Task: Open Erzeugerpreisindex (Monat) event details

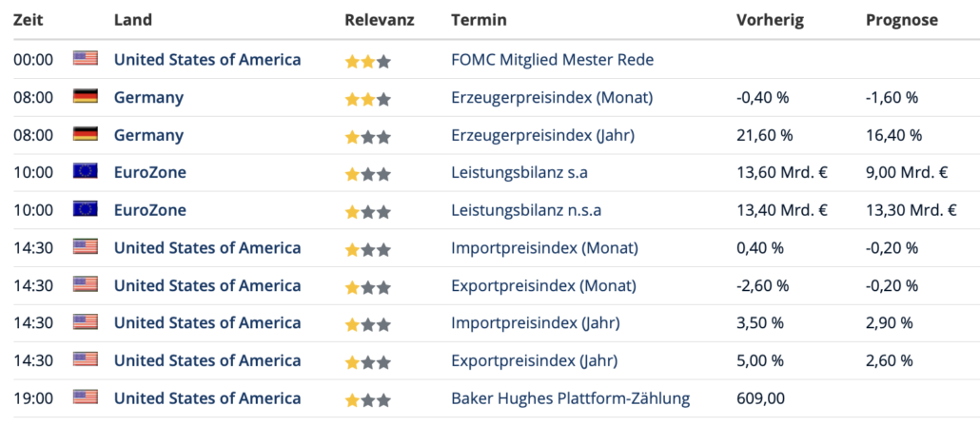Action: tap(552, 98)
